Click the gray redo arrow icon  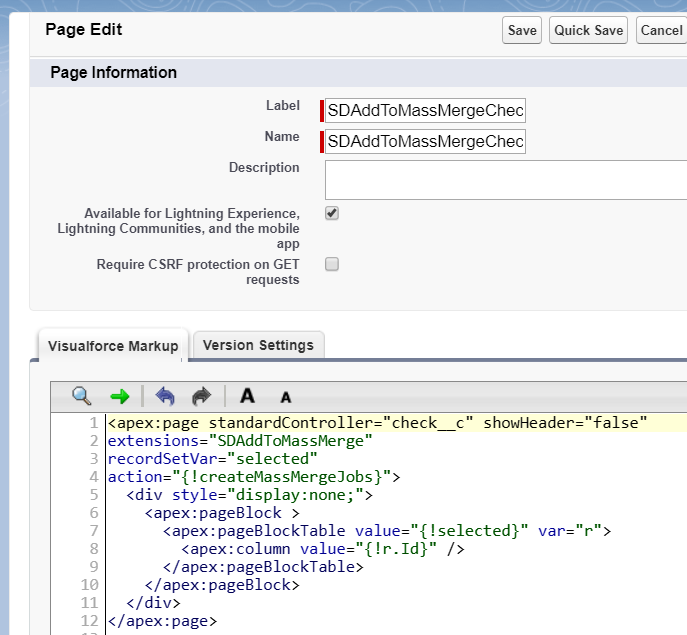point(202,396)
